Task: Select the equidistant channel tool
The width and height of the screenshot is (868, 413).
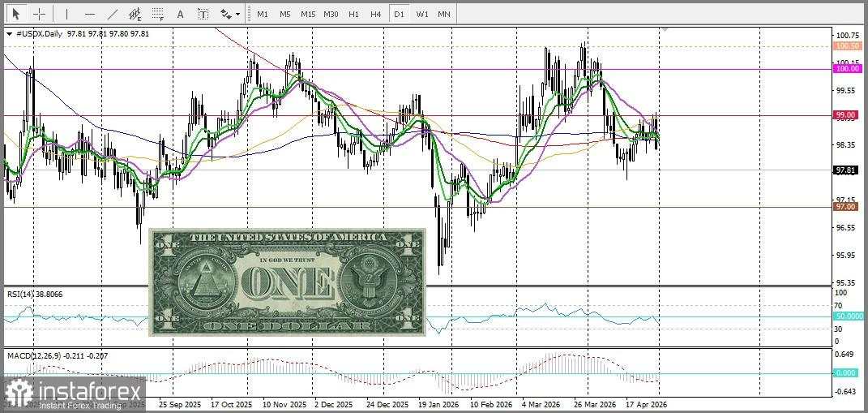Action: click(x=135, y=14)
